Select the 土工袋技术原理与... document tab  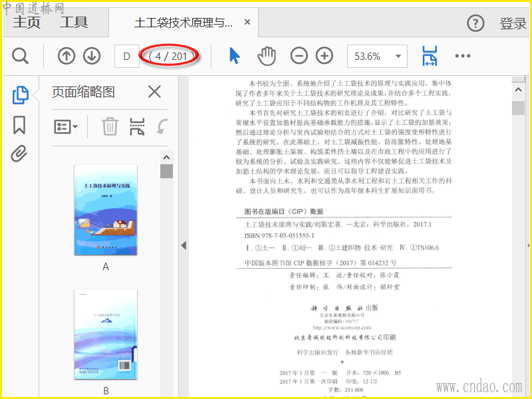click(184, 23)
